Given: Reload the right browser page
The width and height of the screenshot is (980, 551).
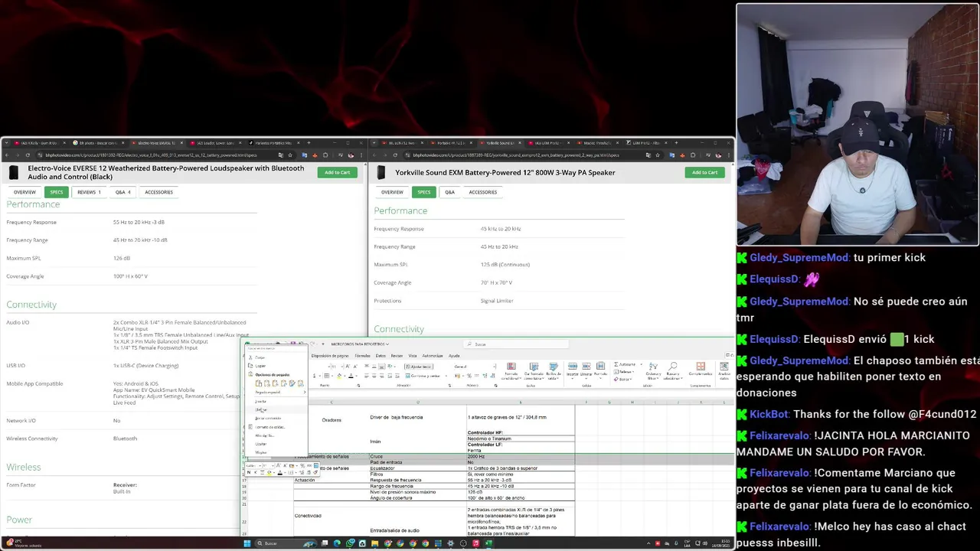Looking at the screenshot, I should coord(395,155).
